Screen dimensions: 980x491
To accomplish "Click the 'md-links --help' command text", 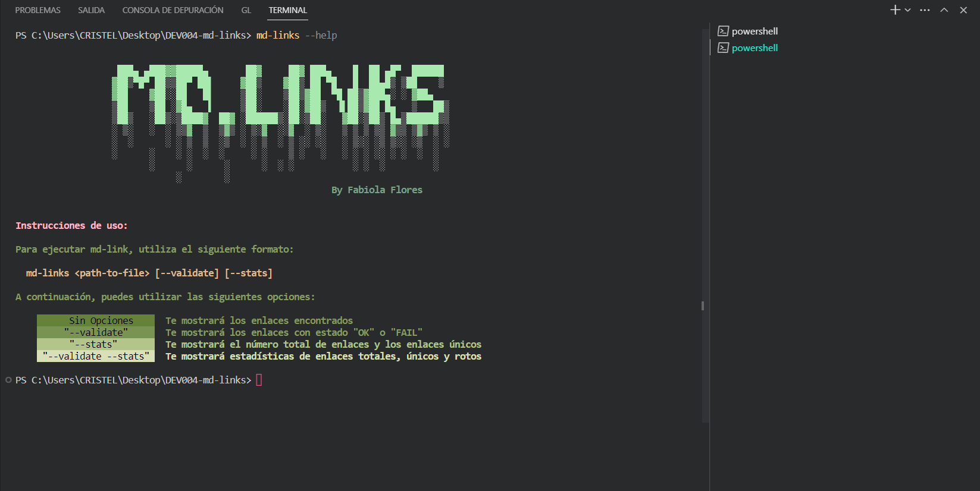I will click(296, 35).
